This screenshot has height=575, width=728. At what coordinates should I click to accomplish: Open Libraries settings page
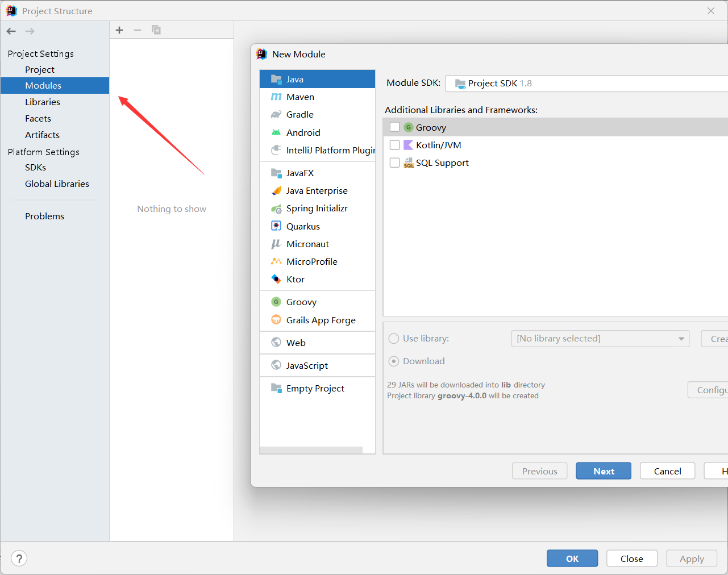pos(55,102)
